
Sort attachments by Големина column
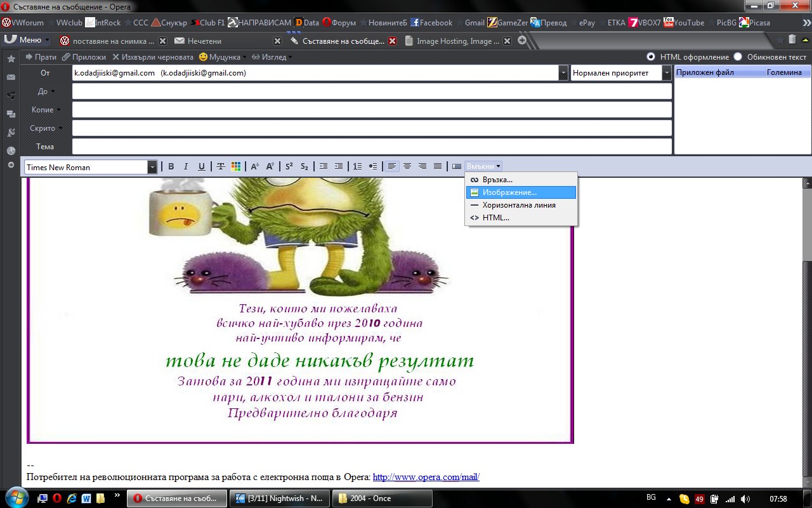point(787,72)
